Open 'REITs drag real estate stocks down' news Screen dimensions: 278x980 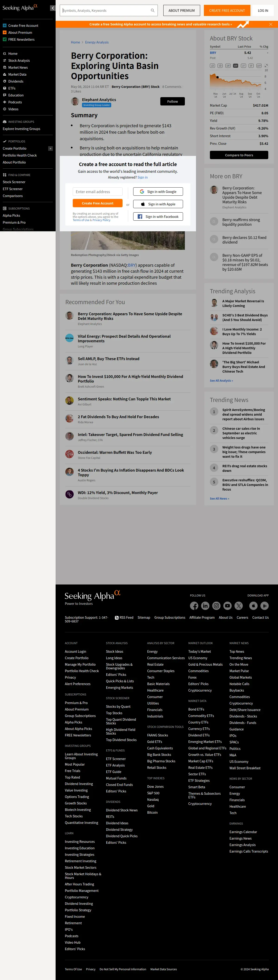(245, 468)
